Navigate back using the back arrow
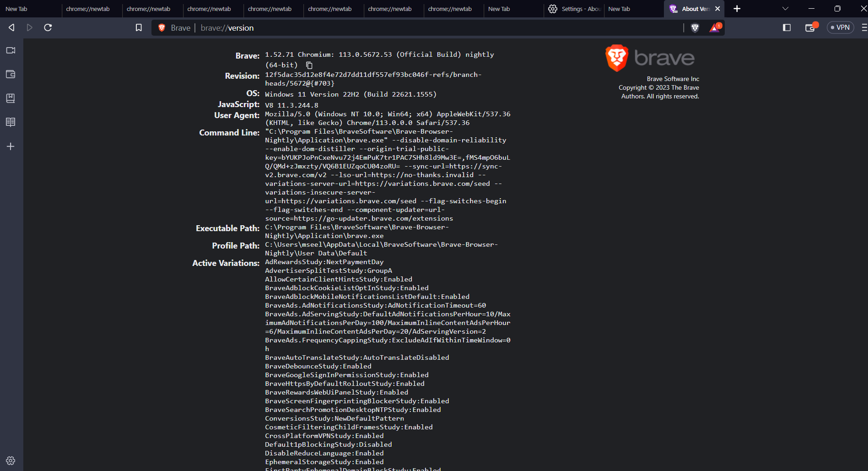868x471 pixels. pos(11,27)
